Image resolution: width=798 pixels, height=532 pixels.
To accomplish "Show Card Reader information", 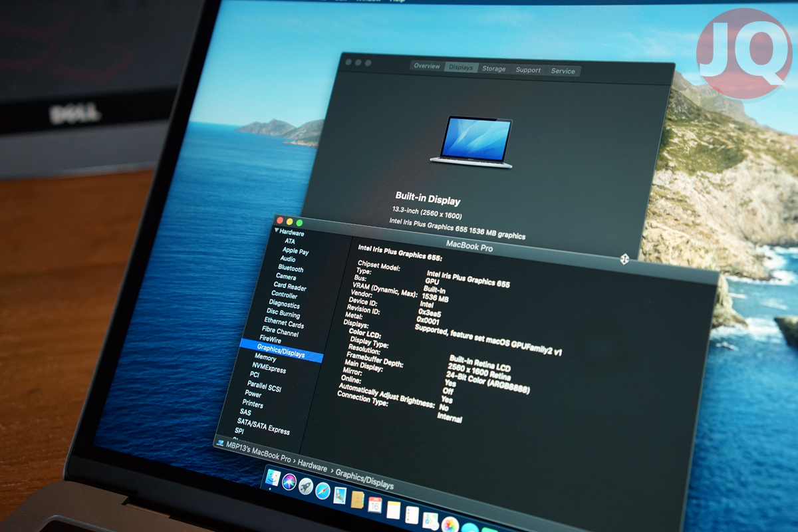I will pos(290,287).
